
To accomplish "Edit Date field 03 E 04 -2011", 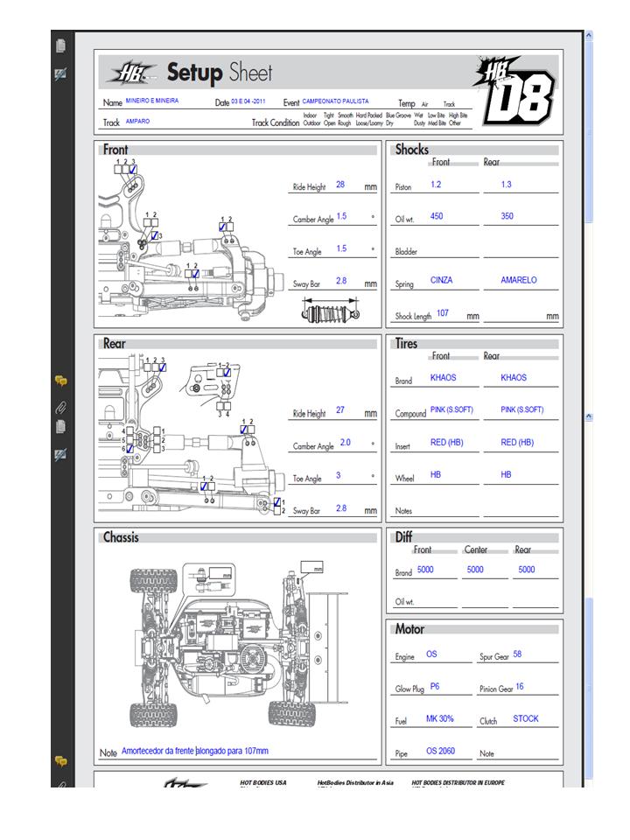I will pyautogui.click(x=248, y=101).
